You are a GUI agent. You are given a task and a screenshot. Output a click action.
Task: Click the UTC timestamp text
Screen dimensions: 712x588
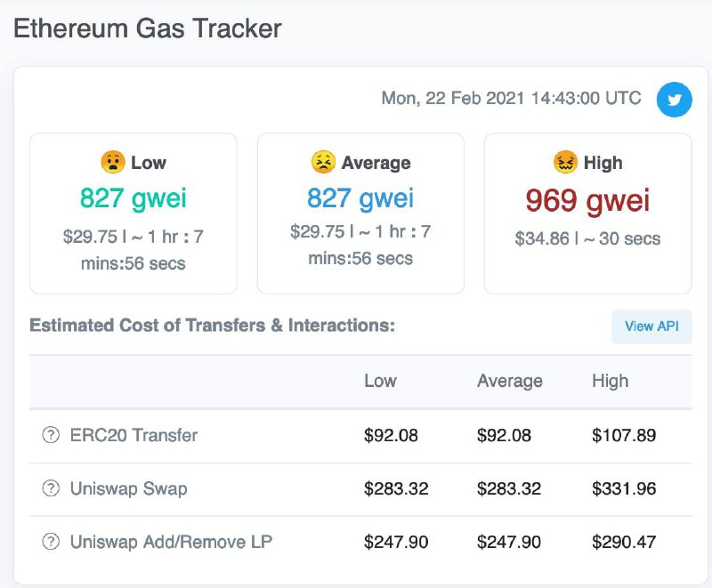511,98
